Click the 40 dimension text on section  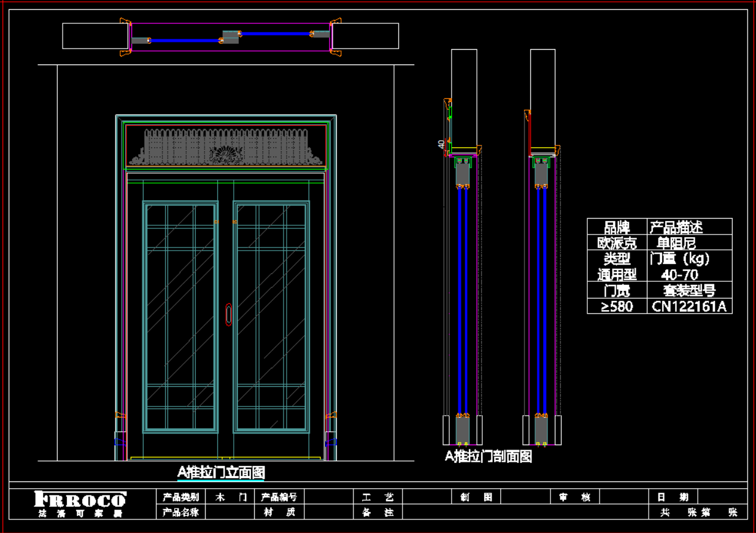coord(441,144)
